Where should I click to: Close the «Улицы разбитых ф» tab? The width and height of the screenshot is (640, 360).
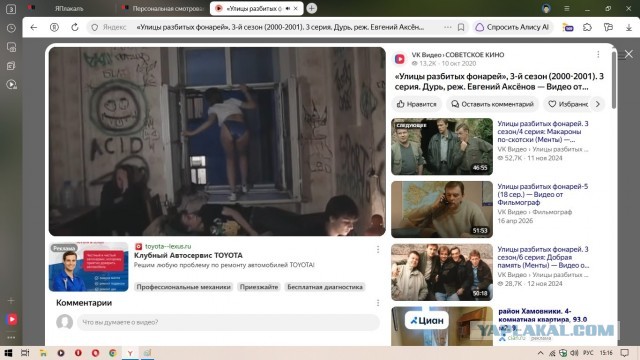click(296, 9)
